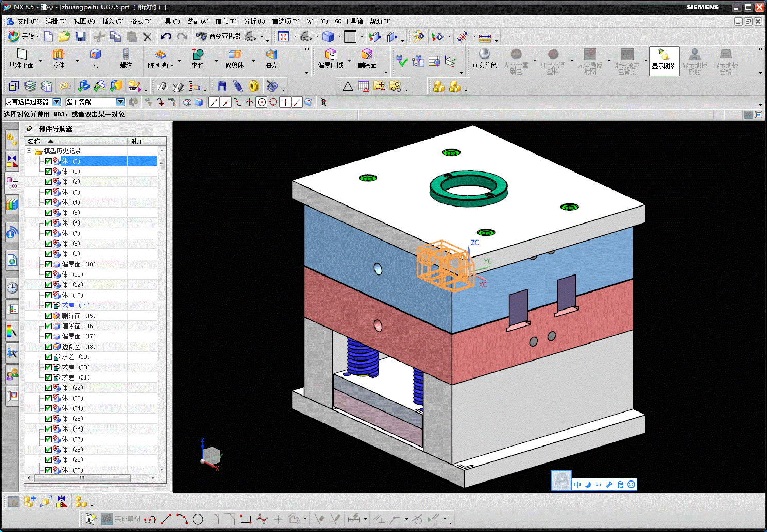Click the 真实着色 true shading button
Screen dimensions: 767x532
[484, 59]
